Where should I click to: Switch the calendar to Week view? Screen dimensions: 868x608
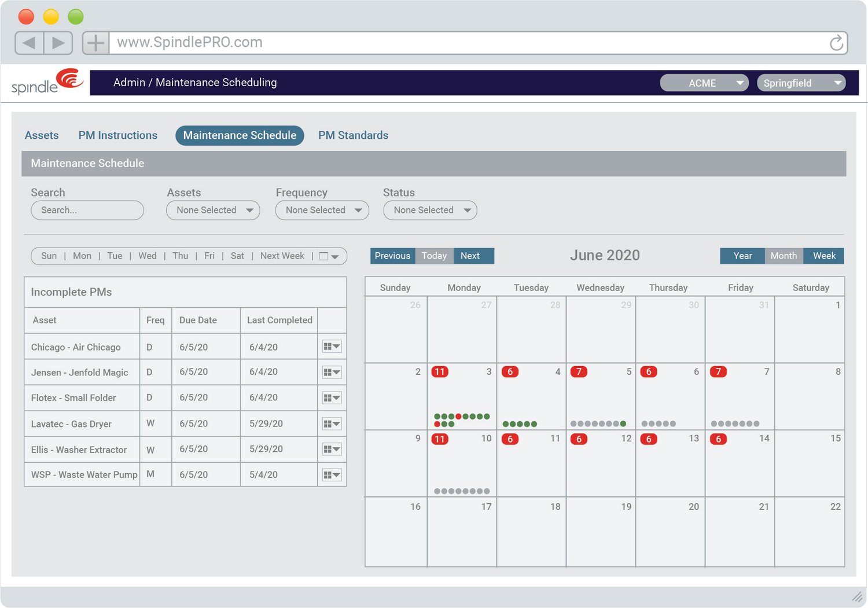click(x=823, y=256)
